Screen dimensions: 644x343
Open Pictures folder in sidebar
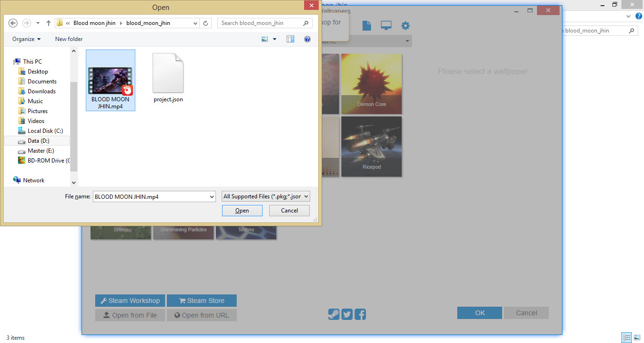[38, 111]
